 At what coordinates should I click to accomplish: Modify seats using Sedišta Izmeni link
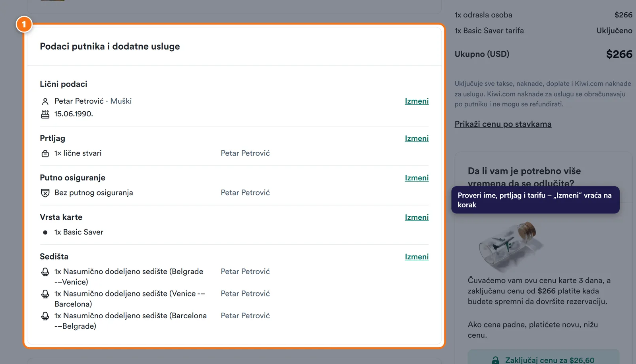[417, 257]
